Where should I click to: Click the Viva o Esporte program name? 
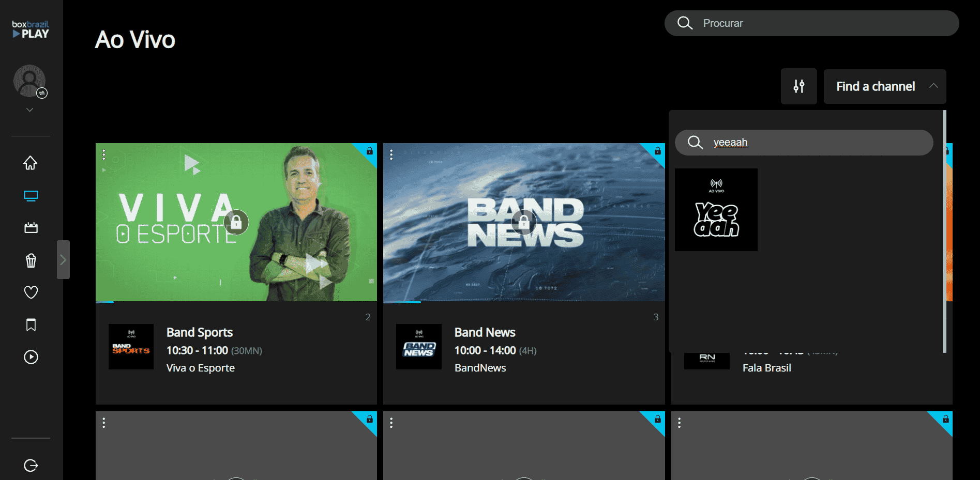click(201, 368)
